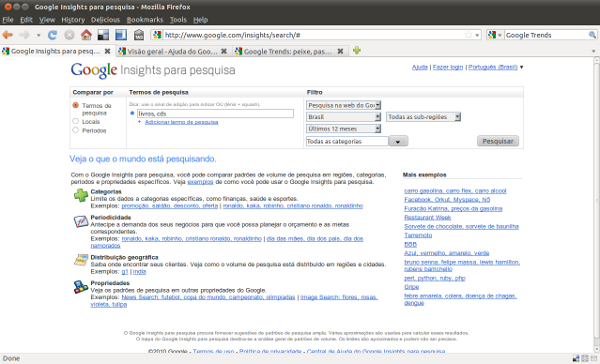600x364 pixels.
Task: Click the stop loading icon
Action: (x=69, y=35)
